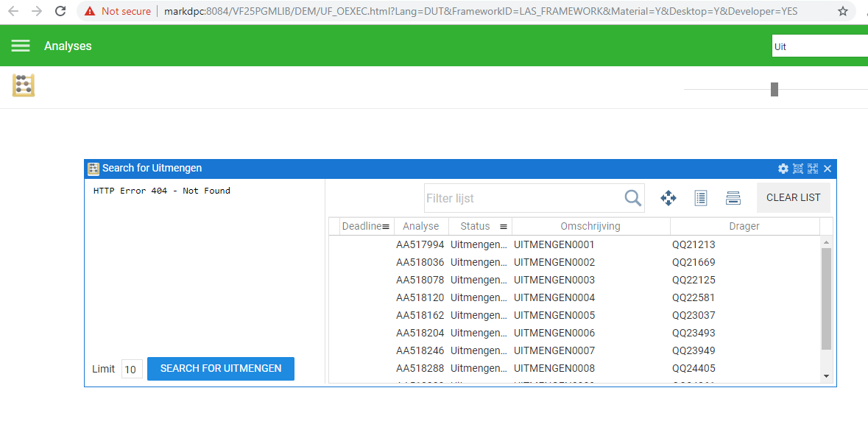The image size is (868, 427).
Task: Click the four-arrow move icon
Action: [668, 198]
